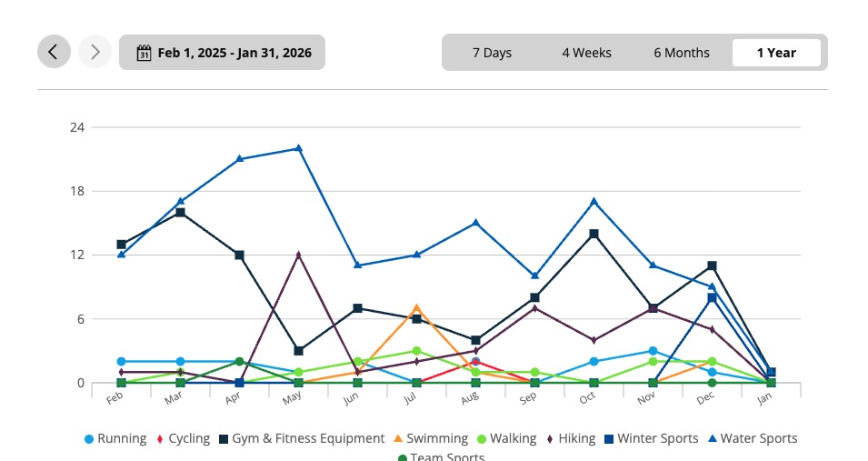Choose the 1 Year range
Image resolution: width=868 pixels, height=461 pixels.
coord(776,53)
